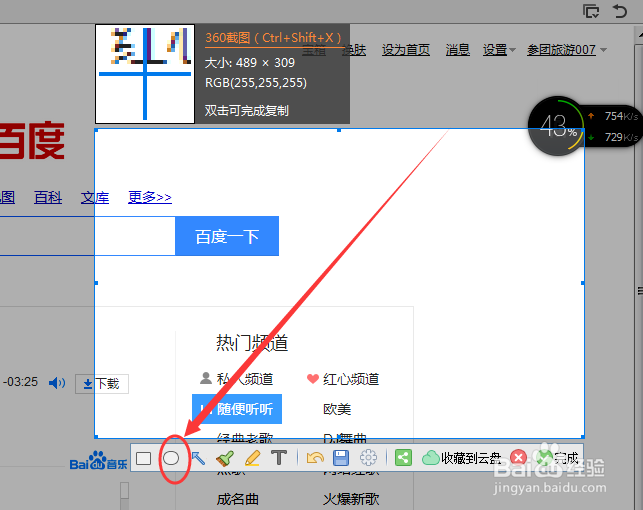This screenshot has width=643, height=510.
Task: Open the 文库 link
Action: point(95,198)
